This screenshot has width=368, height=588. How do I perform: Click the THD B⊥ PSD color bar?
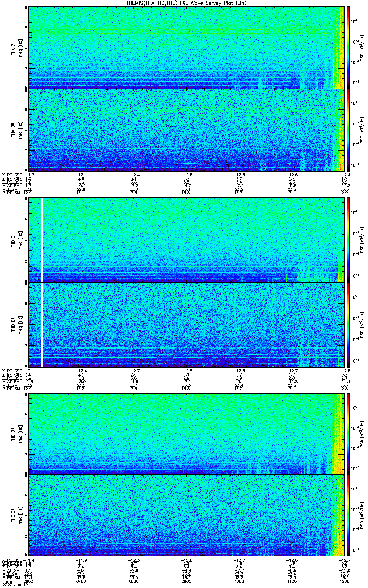click(348, 240)
